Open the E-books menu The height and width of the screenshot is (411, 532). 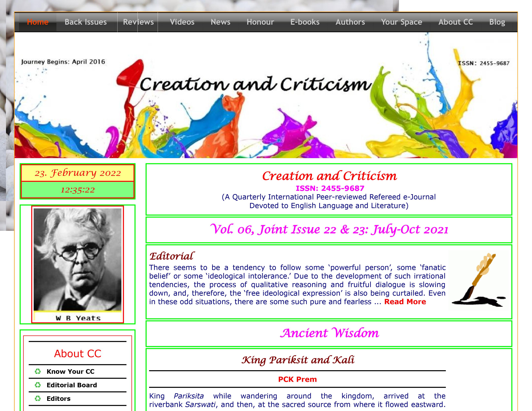(305, 22)
